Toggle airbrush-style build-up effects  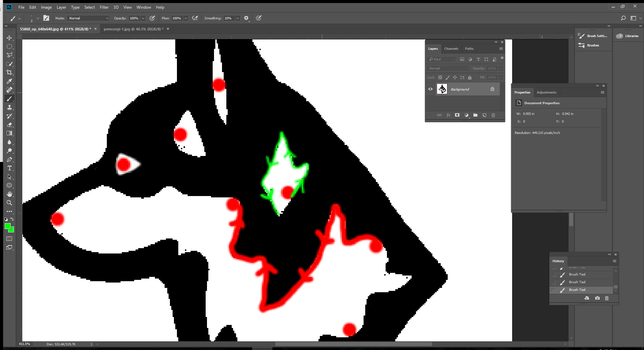[195, 18]
